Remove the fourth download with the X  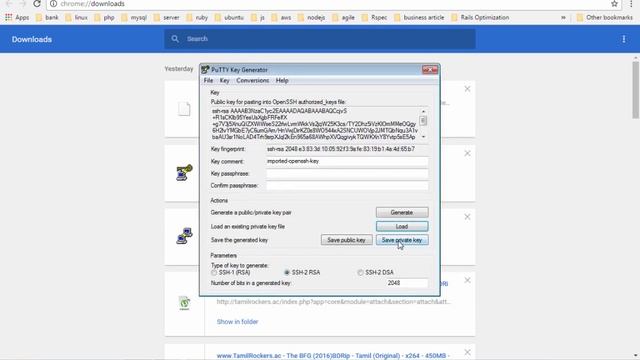(x=467, y=280)
